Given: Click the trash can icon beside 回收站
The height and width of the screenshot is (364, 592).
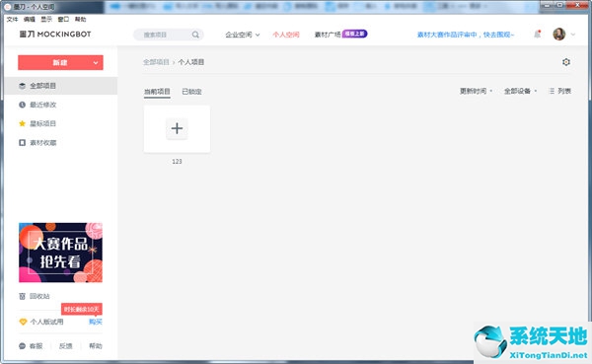Looking at the screenshot, I should [x=23, y=296].
